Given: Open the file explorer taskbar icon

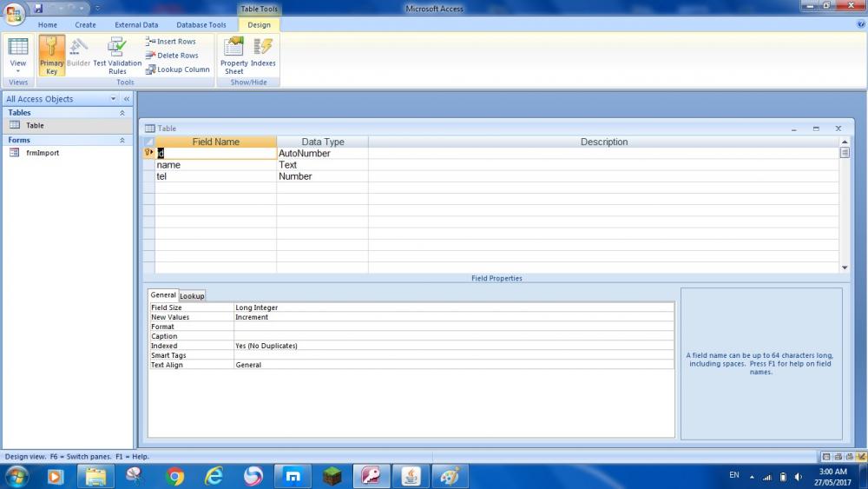Looking at the screenshot, I should pyautogui.click(x=95, y=476).
